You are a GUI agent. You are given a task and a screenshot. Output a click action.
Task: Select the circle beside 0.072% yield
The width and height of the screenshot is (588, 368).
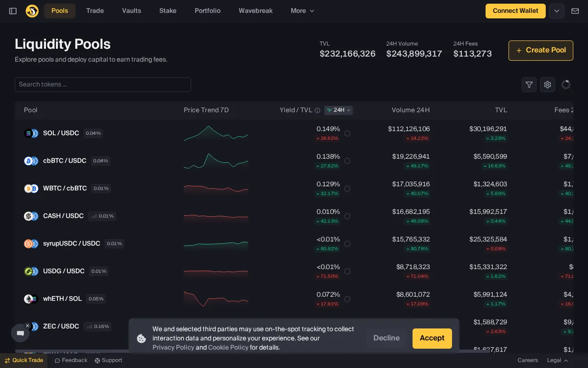coord(347,299)
